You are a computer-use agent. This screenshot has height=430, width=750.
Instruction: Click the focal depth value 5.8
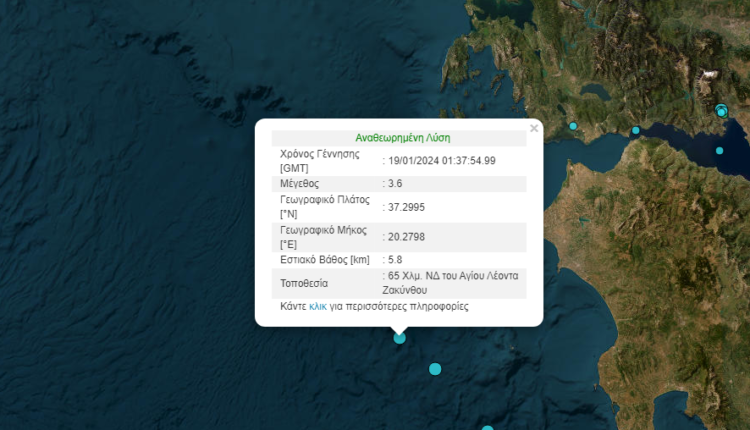tap(396, 260)
